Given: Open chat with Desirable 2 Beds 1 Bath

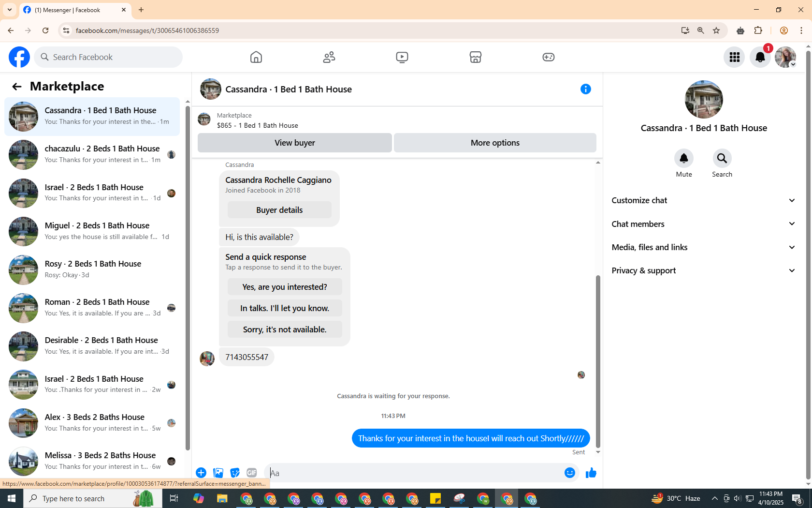Looking at the screenshot, I should (92, 346).
